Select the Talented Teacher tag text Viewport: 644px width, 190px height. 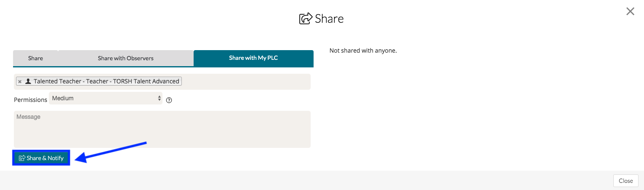[106, 81]
